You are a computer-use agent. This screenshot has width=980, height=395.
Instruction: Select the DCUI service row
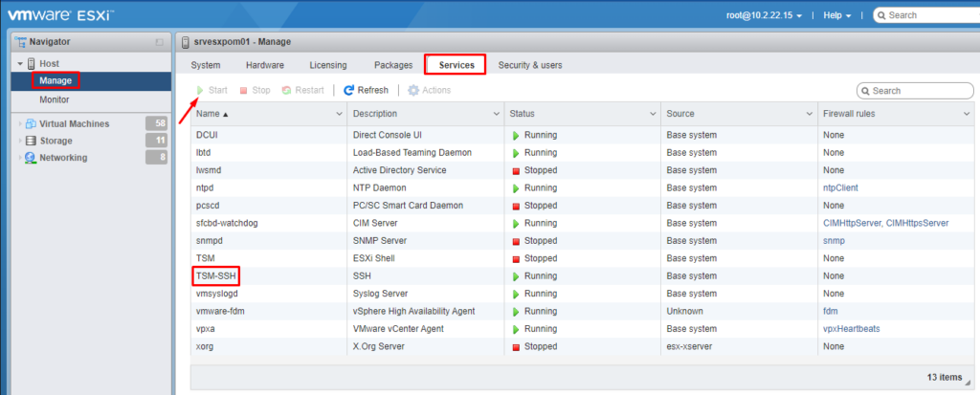tap(583, 135)
